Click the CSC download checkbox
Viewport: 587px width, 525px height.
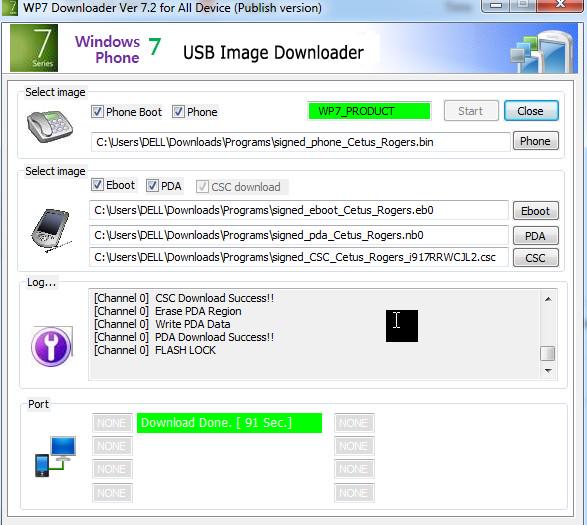click(202, 186)
